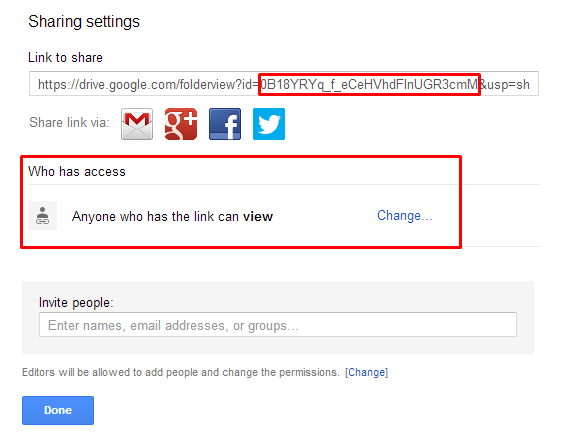Share the link via Twitter icon

[269, 124]
